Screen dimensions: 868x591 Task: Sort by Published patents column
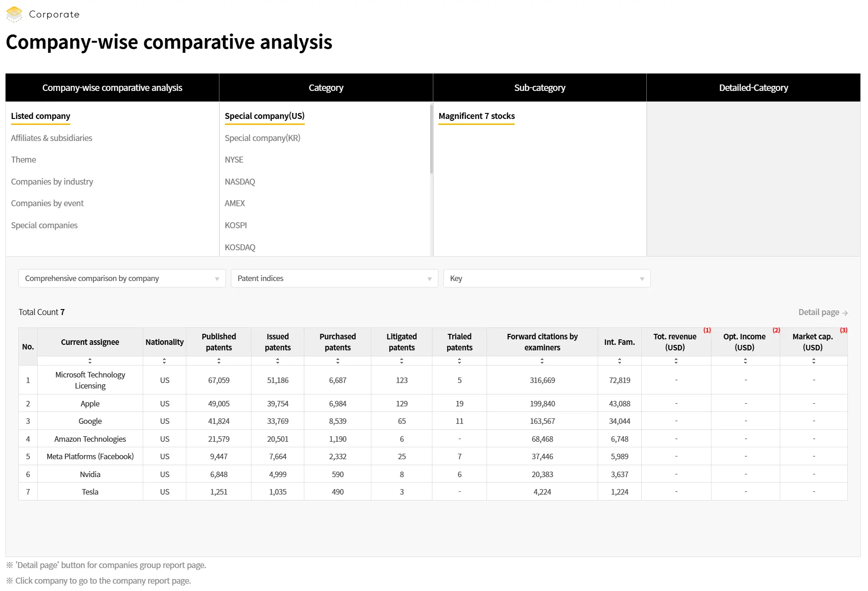219,361
